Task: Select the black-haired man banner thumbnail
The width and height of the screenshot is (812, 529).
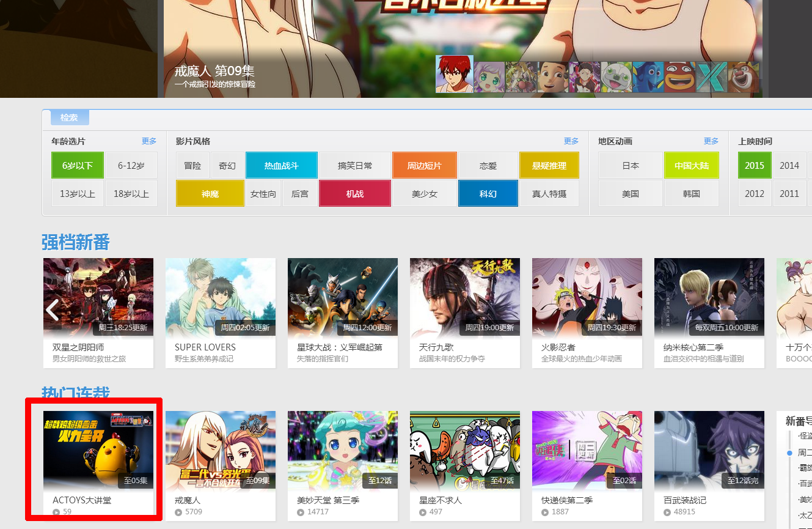Action: 585,77
